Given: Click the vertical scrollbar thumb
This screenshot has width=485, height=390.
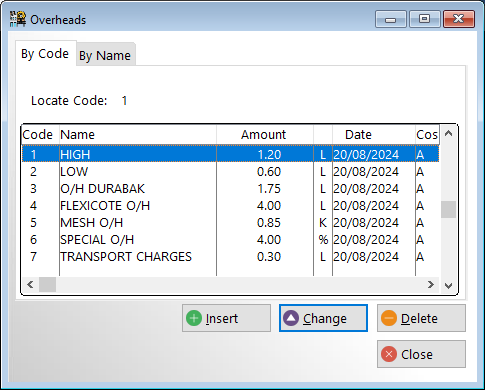Looking at the screenshot, I should (x=449, y=210).
